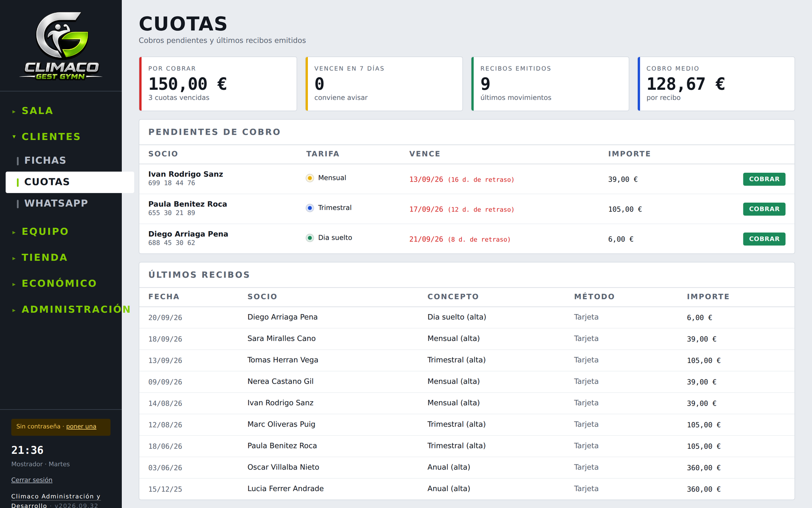The width and height of the screenshot is (812, 508).
Task: Click the Oscar Villalba Nieto receipt row
Action: pyautogui.click(x=467, y=467)
